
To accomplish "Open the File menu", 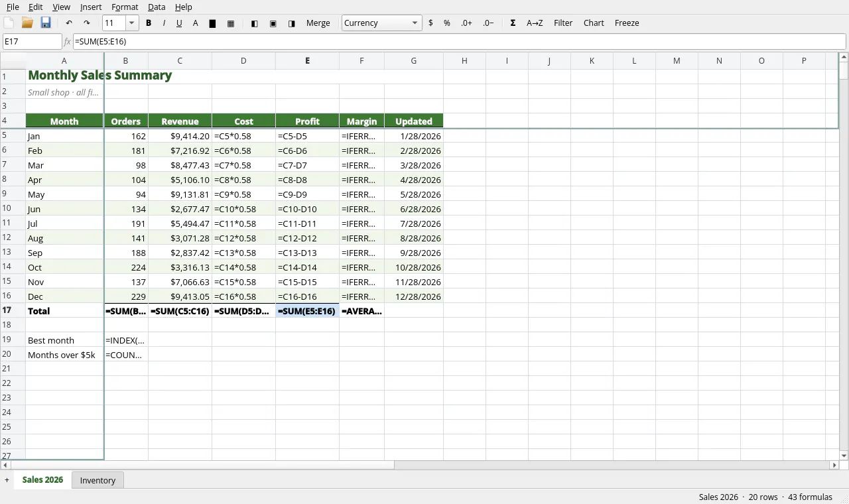I will coord(13,7).
